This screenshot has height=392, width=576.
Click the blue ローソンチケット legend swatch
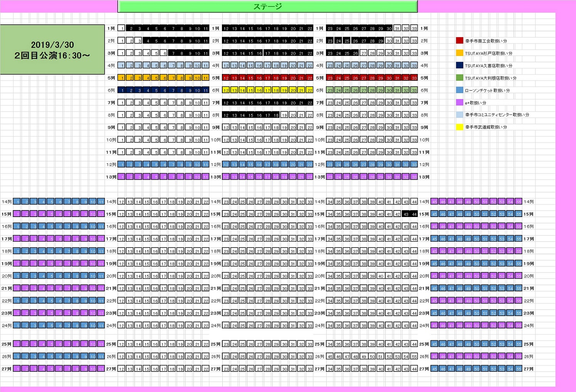459,90
